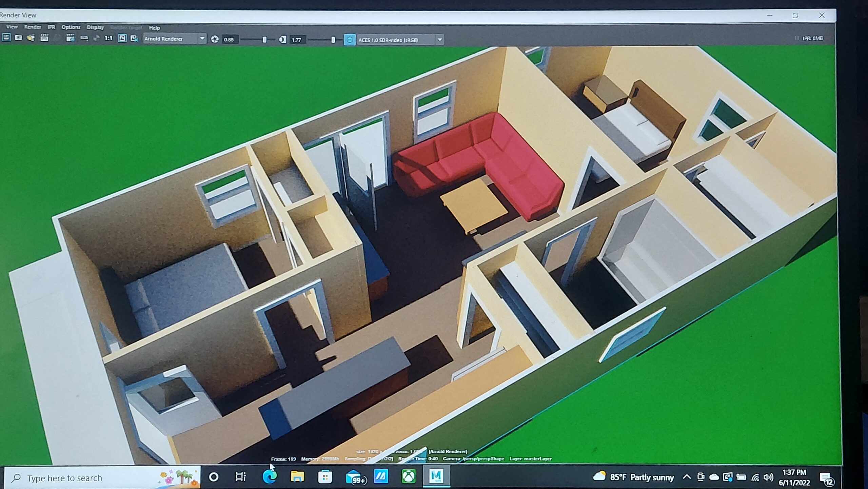This screenshot has height=489, width=868.
Task: Click the Remove Image icon
Action: click(134, 39)
